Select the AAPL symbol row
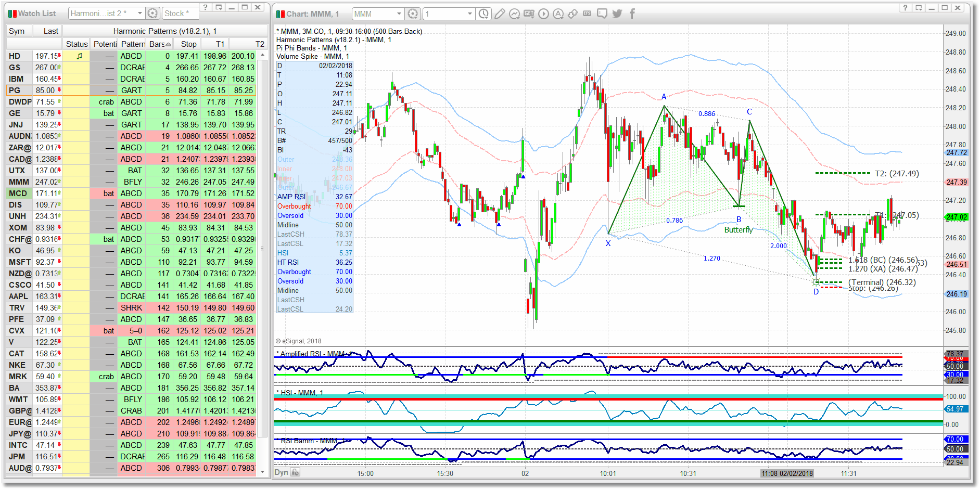Image resolution: width=980 pixels, height=490 pixels. [x=132, y=296]
